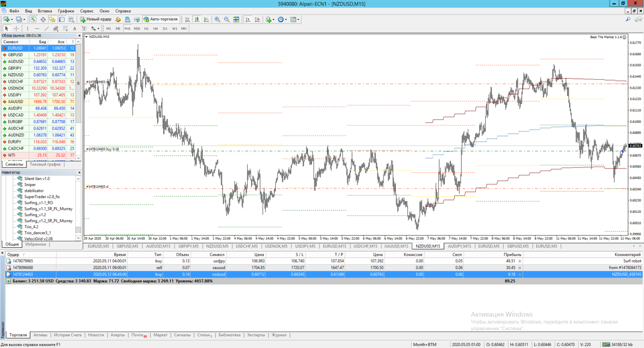Switch timeframe to M1
This screenshot has height=348, width=644.
pyautogui.click(x=108, y=28)
